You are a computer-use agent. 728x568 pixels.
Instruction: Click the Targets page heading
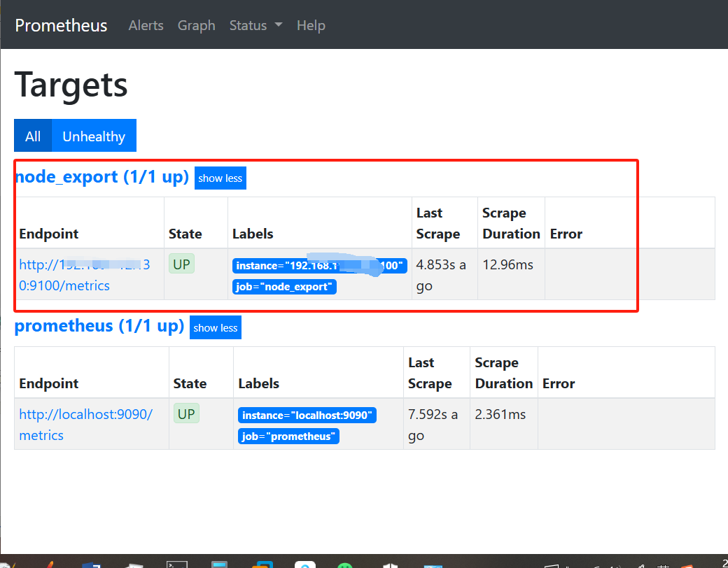pos(71,85)
